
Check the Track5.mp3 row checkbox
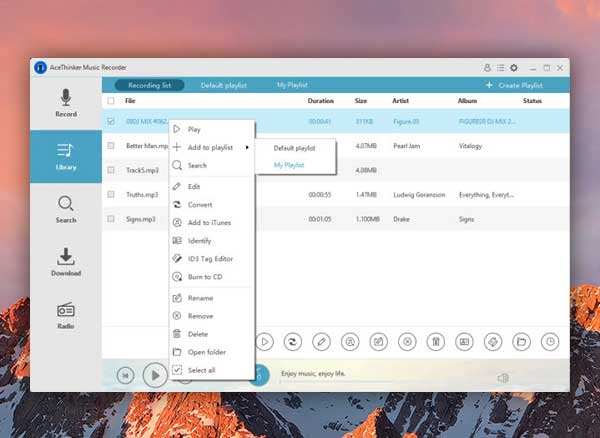(111, 170)
